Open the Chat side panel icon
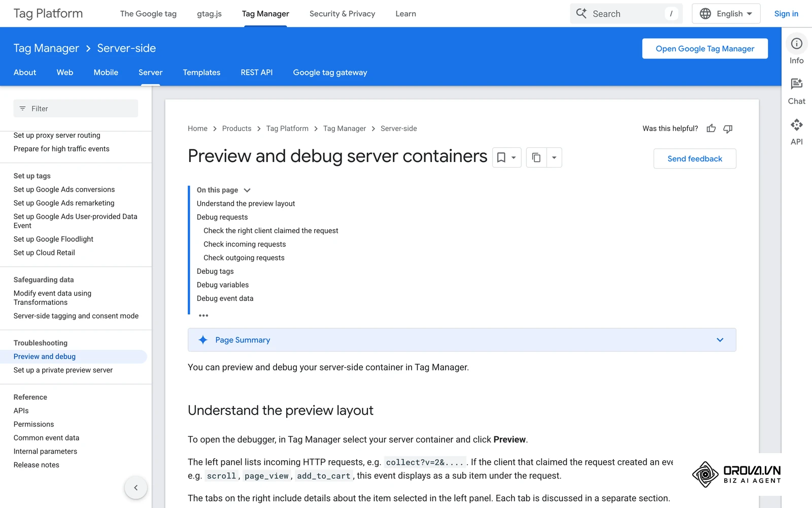Viewport: 812px width, 508px height. point(797,84)
